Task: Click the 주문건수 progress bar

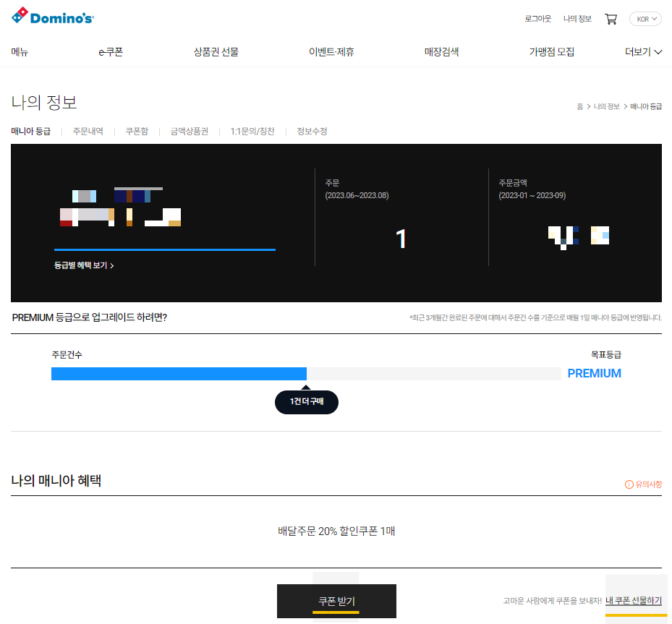Action: tap(306, 373)
